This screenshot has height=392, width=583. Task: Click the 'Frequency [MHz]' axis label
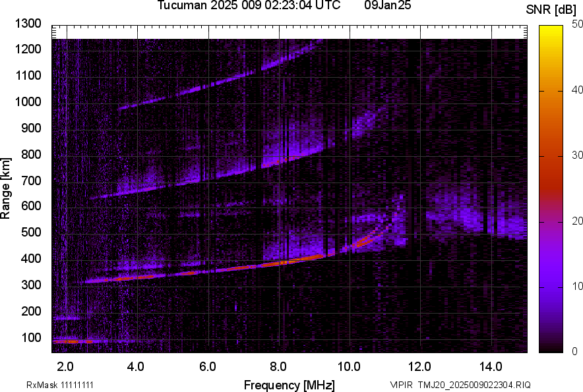(x=290, y=385)
